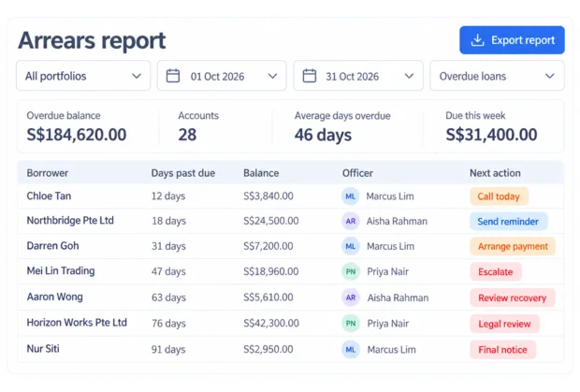
Task: Open the 01 Oct 2026 start date picker
Action: tap(222, 76)
